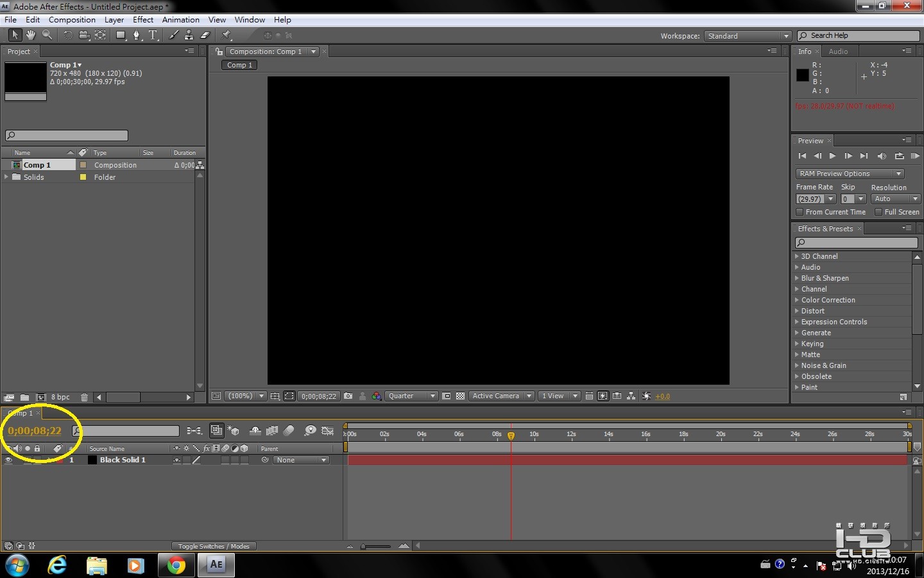This screenshot has height=578, width=924.
Task: Create new composition icon in Project panel
Action: [41, 398]
